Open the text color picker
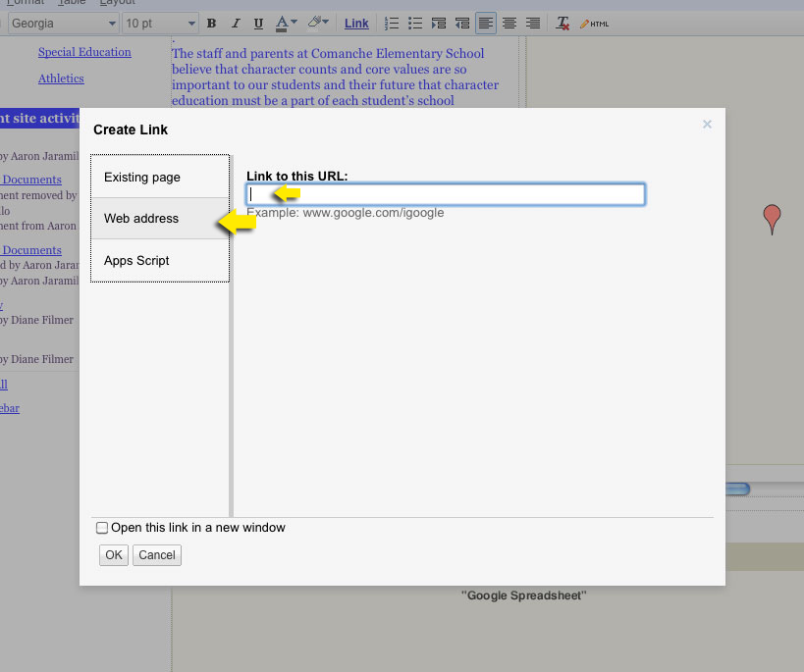This screenshot has width=804, height=672. 286,24
